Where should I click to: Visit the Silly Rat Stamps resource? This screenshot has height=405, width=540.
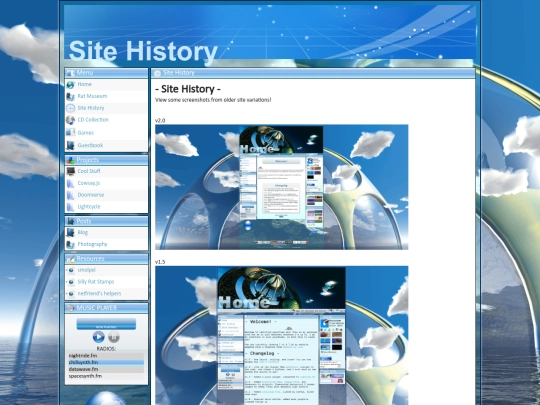click(96, 282)
